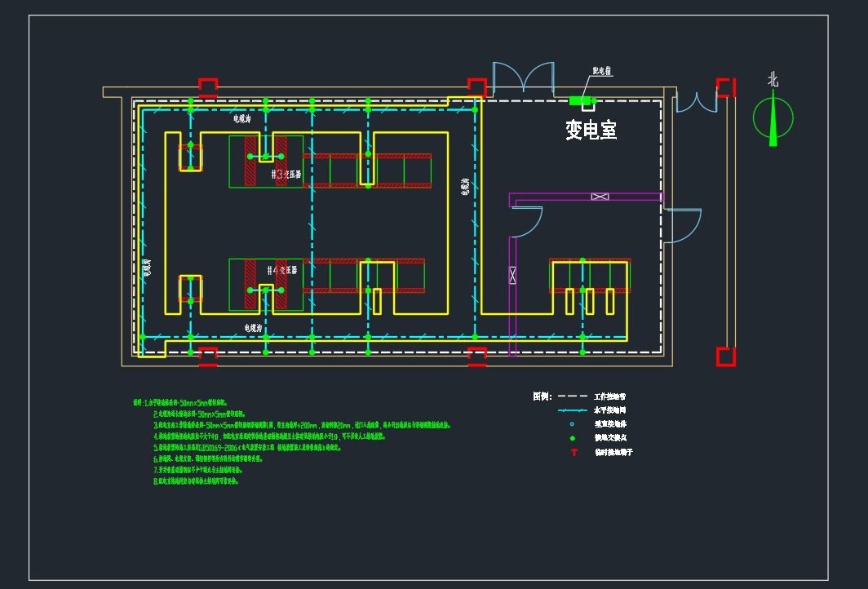Click note line 1 starting with 说明
868x589 pixels.
[180, 403]
